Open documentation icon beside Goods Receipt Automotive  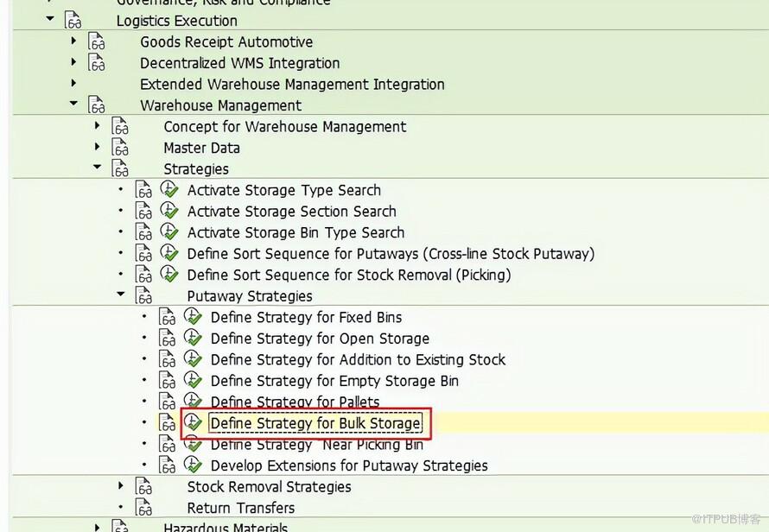pyautogui.click(x=96, y=41)
